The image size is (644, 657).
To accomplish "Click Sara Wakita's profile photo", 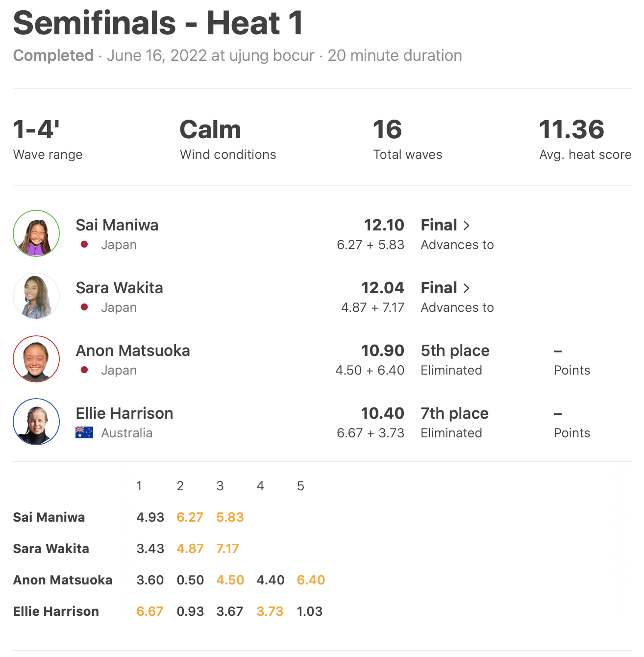I will tap(36, 296).
